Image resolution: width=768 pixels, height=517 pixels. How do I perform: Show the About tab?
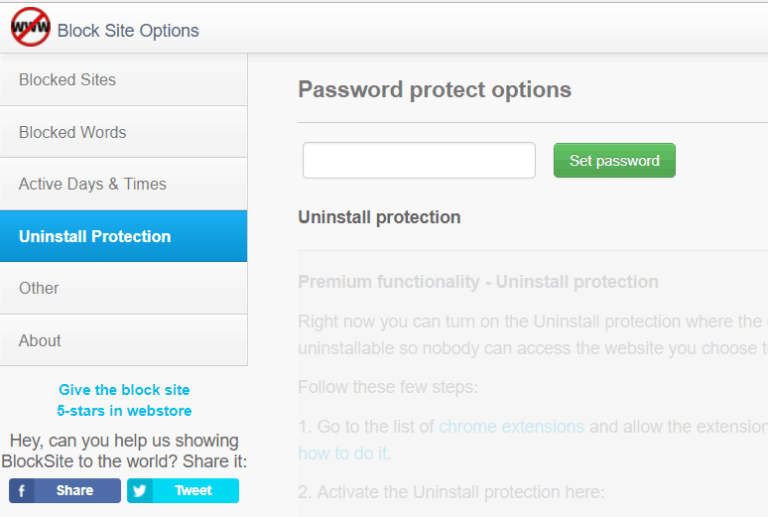123,341
